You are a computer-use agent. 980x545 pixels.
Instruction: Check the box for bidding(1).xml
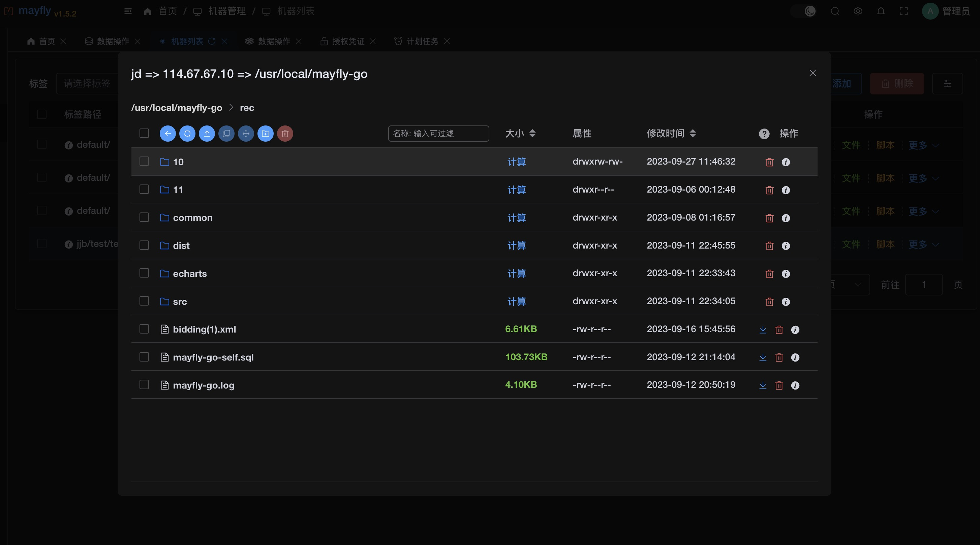click(x=144, y=329)
